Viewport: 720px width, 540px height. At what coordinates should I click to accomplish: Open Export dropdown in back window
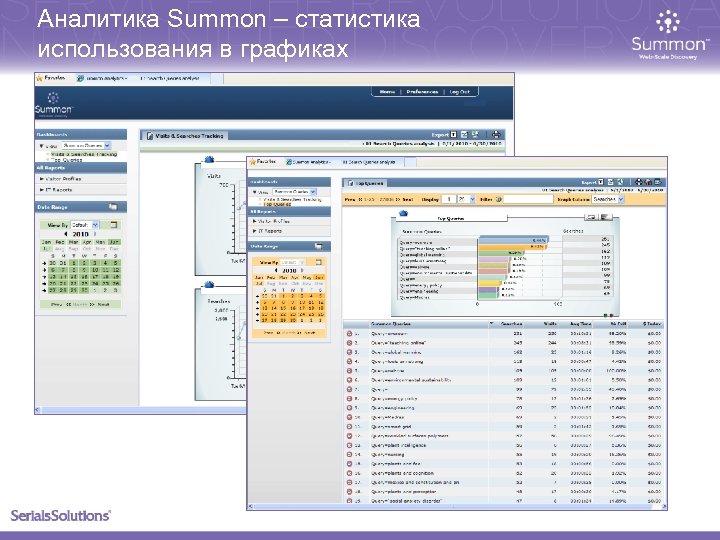[x=454, y=135]
